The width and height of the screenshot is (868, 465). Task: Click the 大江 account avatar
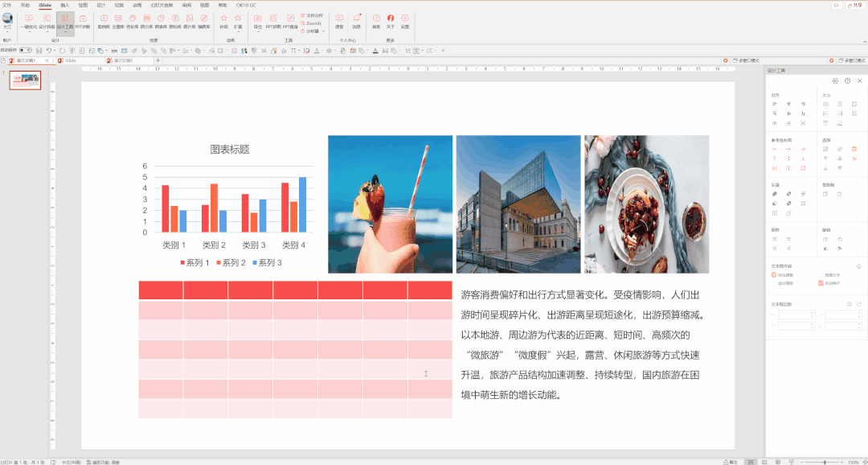pos(7,19)
